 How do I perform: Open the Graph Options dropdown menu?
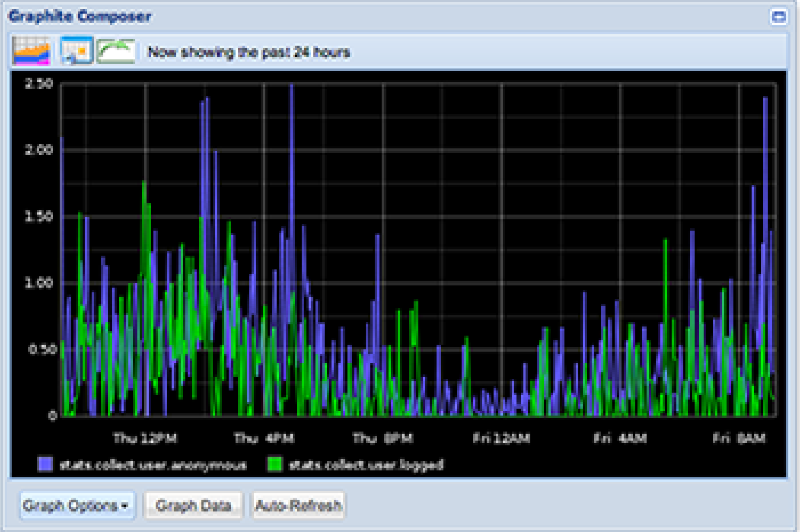pos(75,506)
